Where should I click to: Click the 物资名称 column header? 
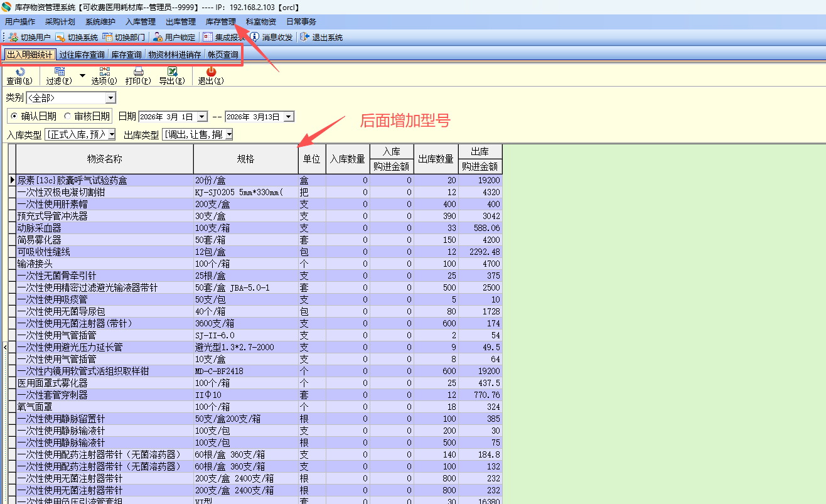[105, 159]
